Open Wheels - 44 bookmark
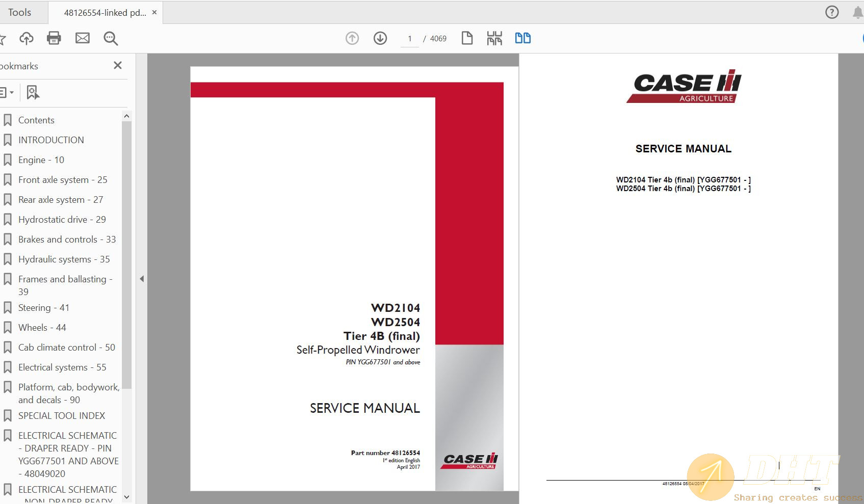The width and height of the screenshot is (864, 504). [x=42, y=328]
